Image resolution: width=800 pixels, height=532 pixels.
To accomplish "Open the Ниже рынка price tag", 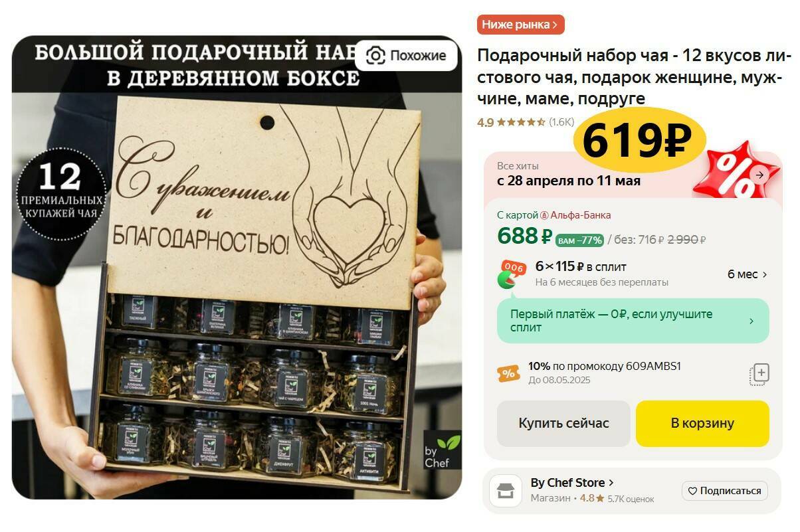I will pyautogui.click(x=520, y=25).
